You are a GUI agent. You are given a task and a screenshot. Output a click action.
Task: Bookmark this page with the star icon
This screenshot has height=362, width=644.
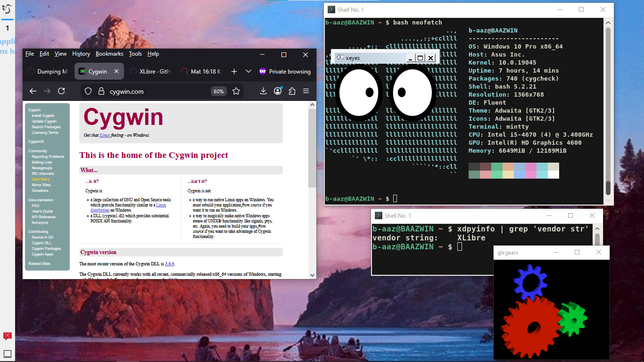(x=236, y=91)
